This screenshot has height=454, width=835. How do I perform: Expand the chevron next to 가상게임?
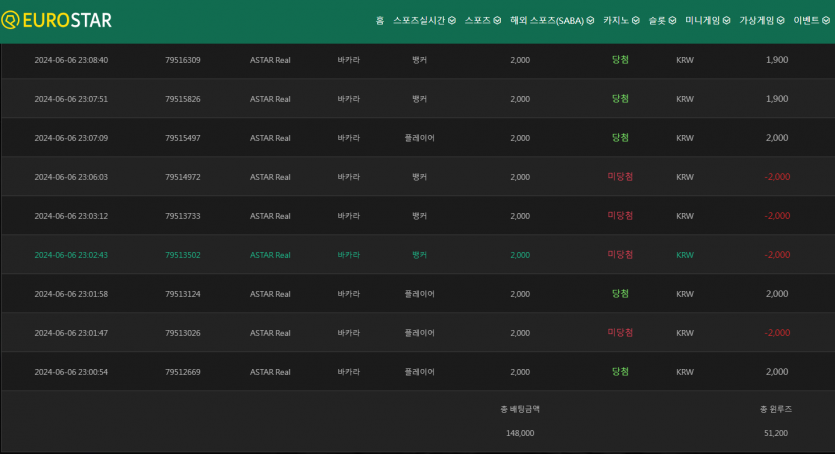click(780, 20)
